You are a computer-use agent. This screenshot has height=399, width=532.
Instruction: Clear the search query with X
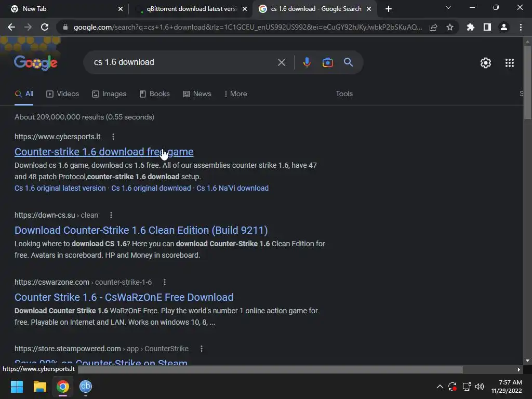coord(282,62)
